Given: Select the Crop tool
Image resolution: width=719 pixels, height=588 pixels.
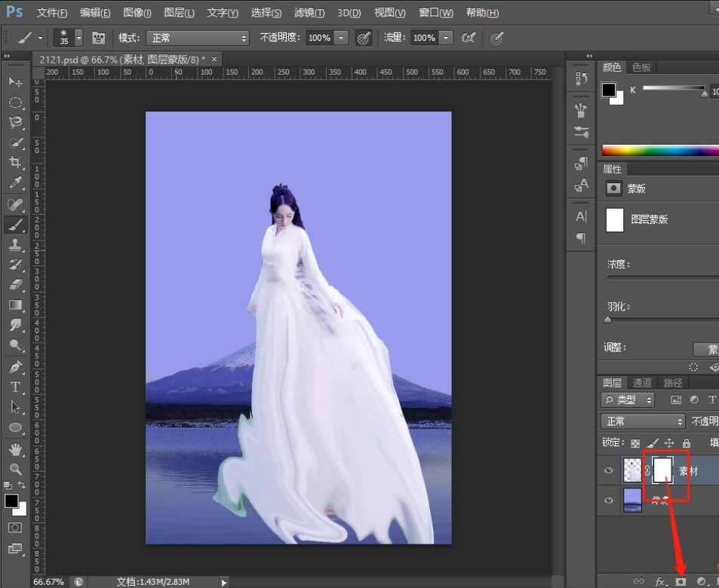Looking at the screenshot, I should (x=15, y=163).
